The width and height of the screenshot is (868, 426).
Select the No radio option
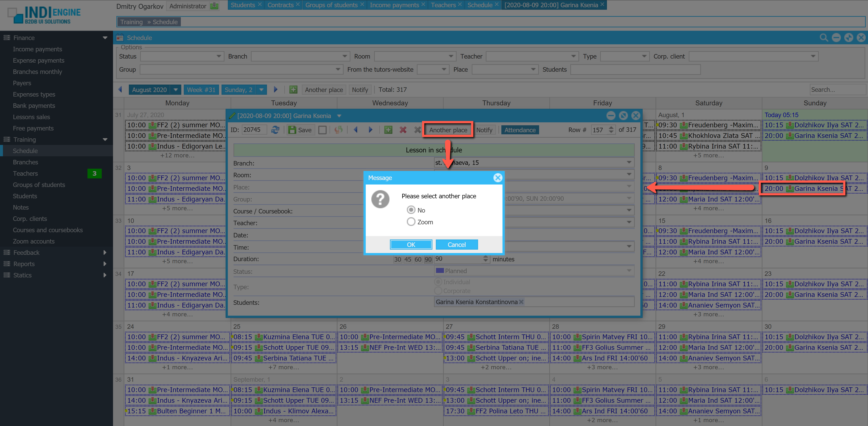[411, 210]
